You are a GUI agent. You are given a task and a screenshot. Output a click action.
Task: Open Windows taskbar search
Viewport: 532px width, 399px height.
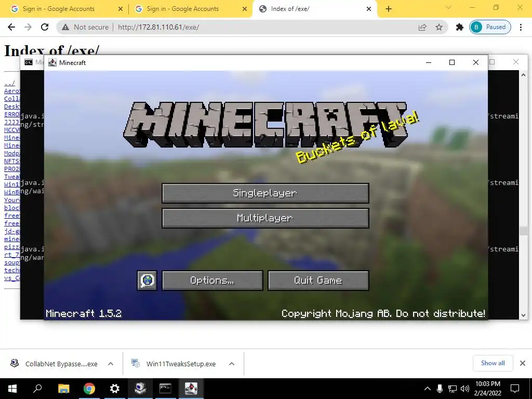[37, 389]
